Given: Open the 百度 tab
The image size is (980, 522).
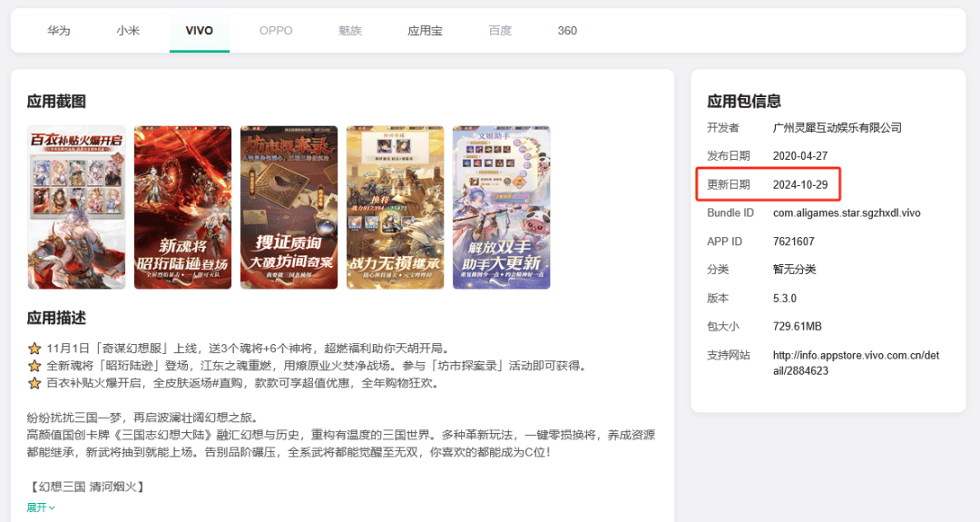Looking at the screenshot, I should pyautogui.click(x=500, y=31).
